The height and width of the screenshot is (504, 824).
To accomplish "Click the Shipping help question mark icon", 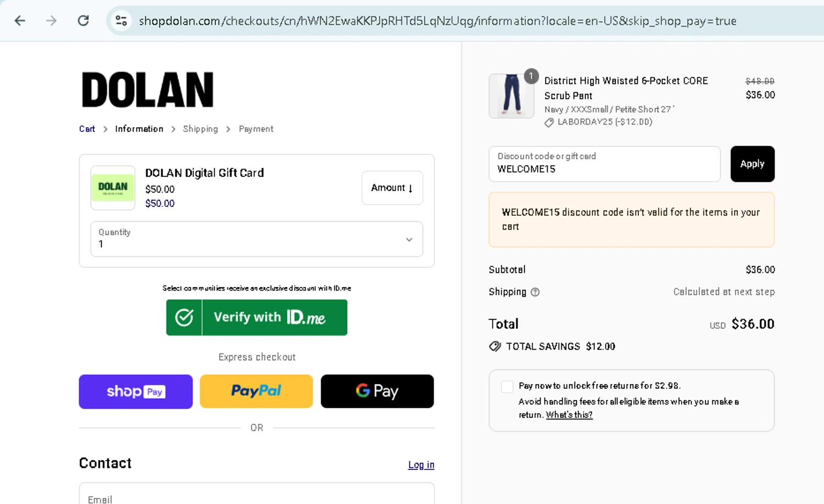I will click(x=535, y=292).
